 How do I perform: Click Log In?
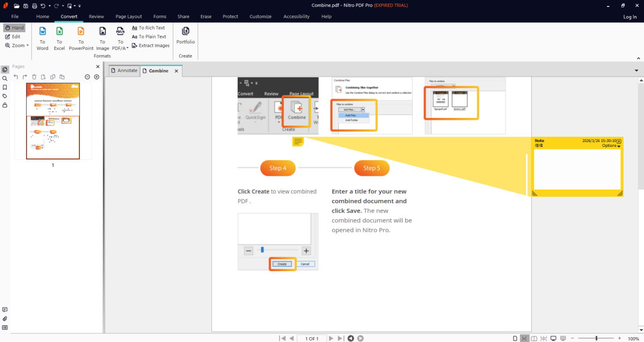pos(630,17)
